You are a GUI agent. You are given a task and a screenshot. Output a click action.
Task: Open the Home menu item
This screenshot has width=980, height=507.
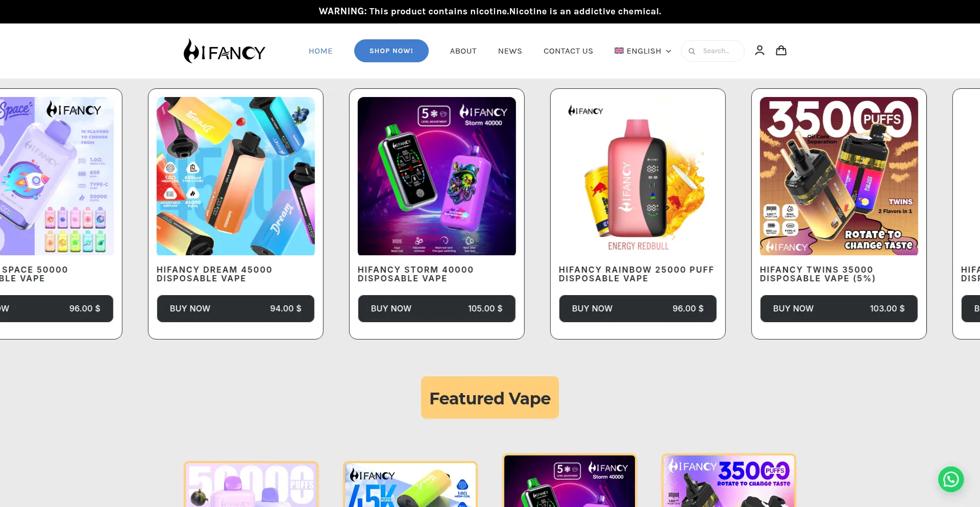[x=321, y=51]
